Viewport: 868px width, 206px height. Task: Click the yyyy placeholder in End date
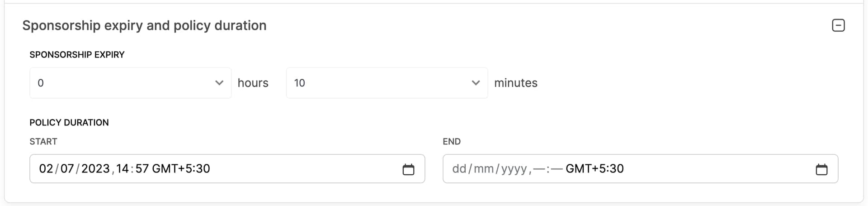pyautogui.click(x=514, y=169)
